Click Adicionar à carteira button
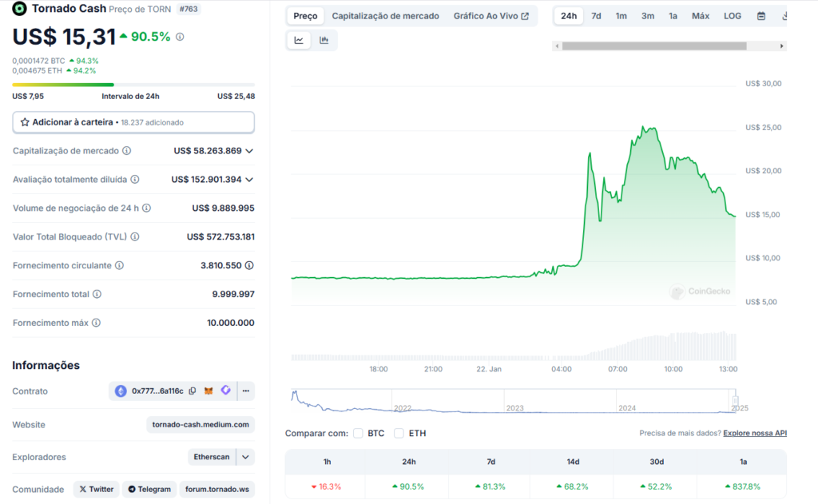This screenshot has width=818, height=504. [133, 122]
